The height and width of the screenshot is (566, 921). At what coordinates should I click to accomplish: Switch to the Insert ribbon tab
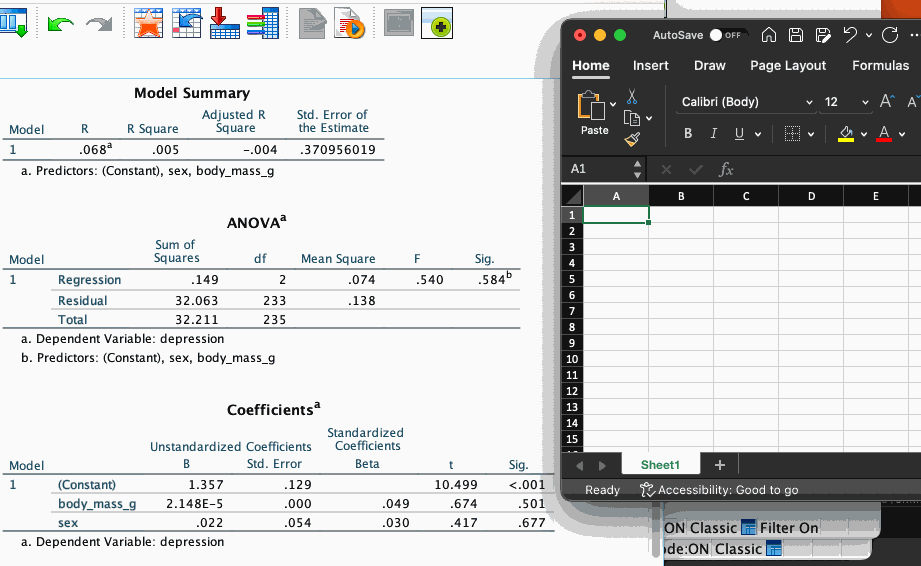[x=651, y=66]
